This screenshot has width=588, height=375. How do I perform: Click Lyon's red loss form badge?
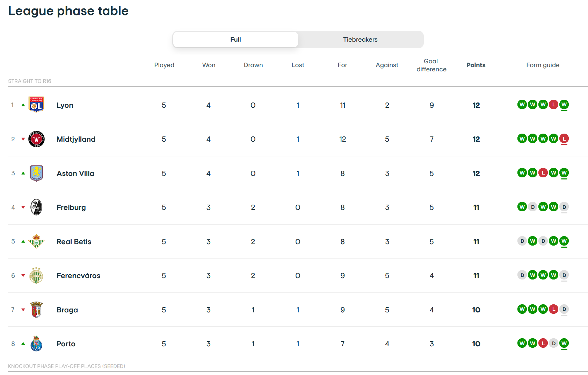point(553,105)
